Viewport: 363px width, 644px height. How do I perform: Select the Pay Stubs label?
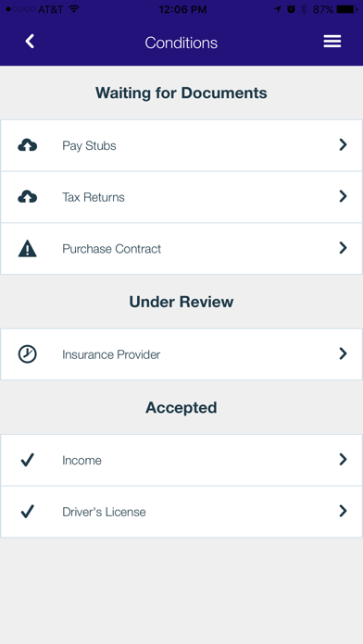pos(89,146)
